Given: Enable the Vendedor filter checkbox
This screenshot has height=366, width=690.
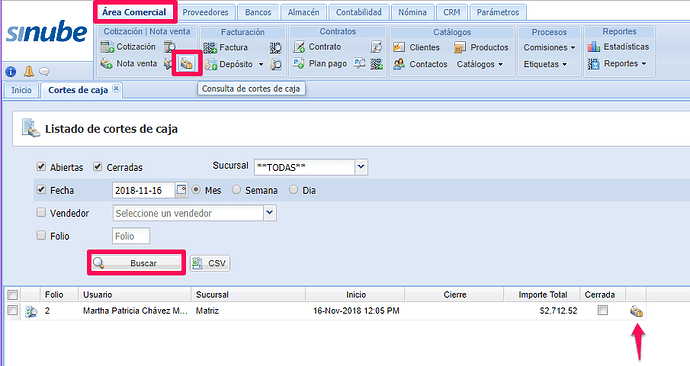Looking at the screenshot, I should [41, 212].
